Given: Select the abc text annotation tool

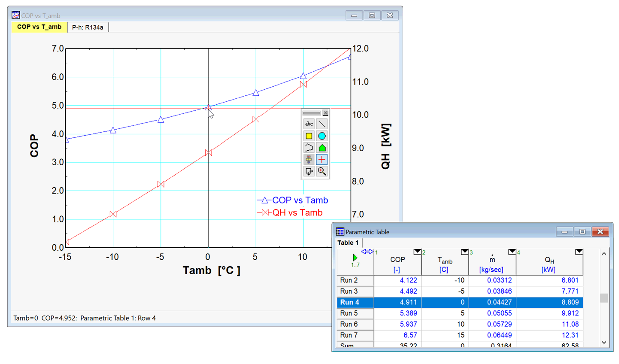Looking at the screenshot, I should tap(309, 124).
